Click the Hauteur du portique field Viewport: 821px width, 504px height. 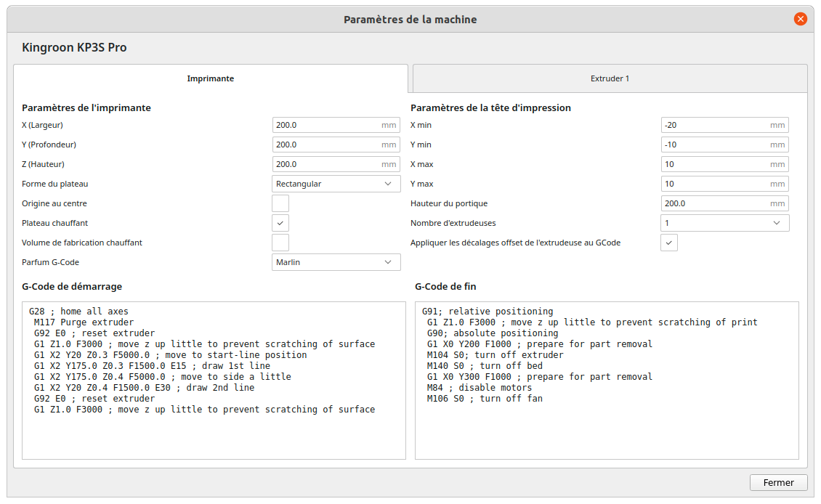point(724,203)
